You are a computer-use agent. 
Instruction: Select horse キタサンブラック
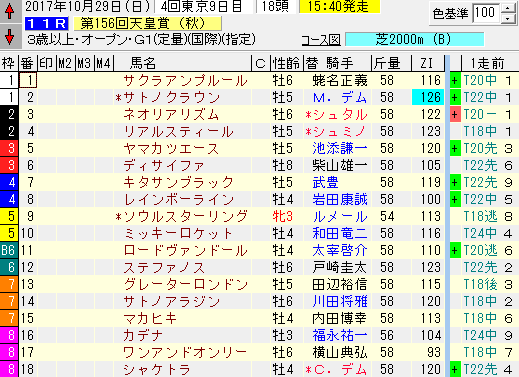(178, 183)
